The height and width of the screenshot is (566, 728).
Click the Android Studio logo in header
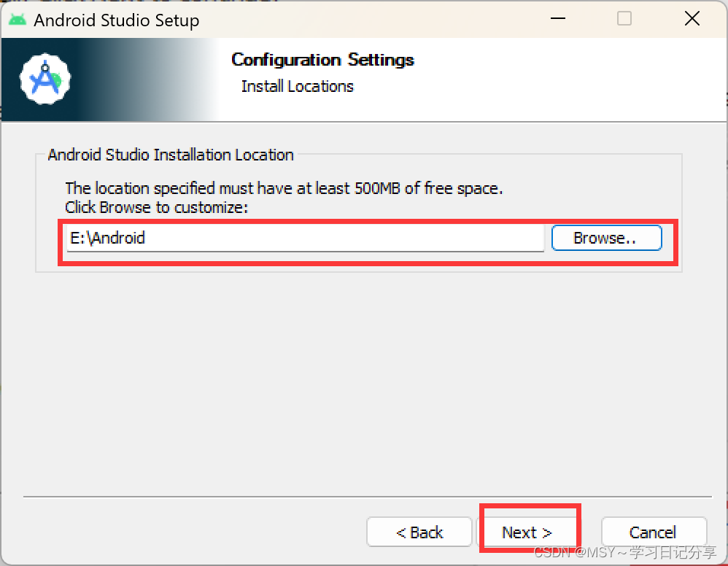coord(45,79)
